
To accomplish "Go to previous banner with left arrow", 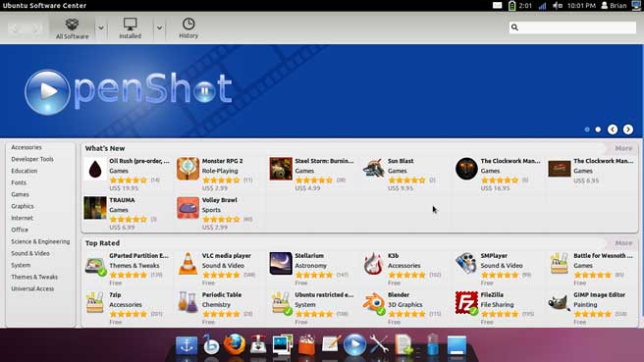I will pos(613,129).
